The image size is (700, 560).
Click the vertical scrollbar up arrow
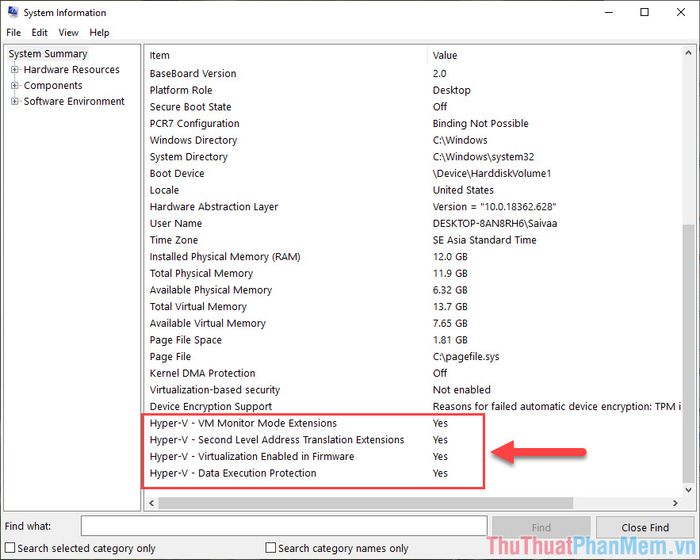[x=688, y=53]
